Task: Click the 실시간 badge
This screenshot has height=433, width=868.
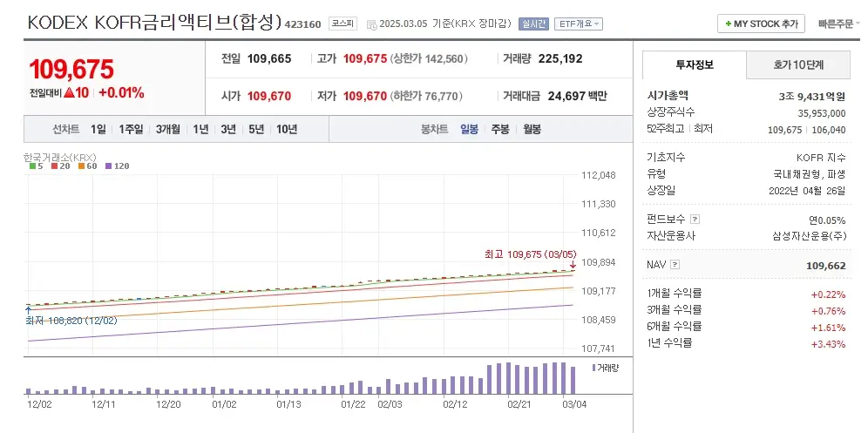Action: [x=533, y=24]
